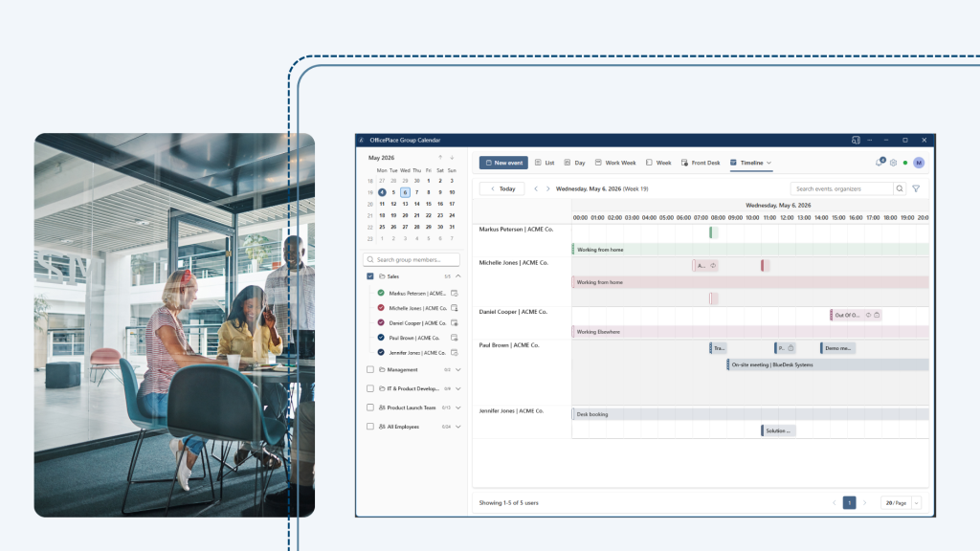Click the title bar cast/device icon

click(x=856, y=140)
